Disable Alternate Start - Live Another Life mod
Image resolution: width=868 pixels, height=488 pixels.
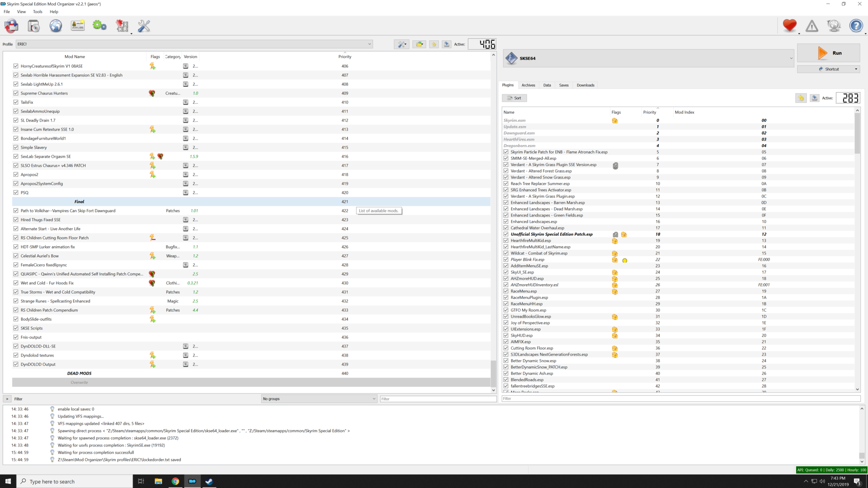point(16,229)
